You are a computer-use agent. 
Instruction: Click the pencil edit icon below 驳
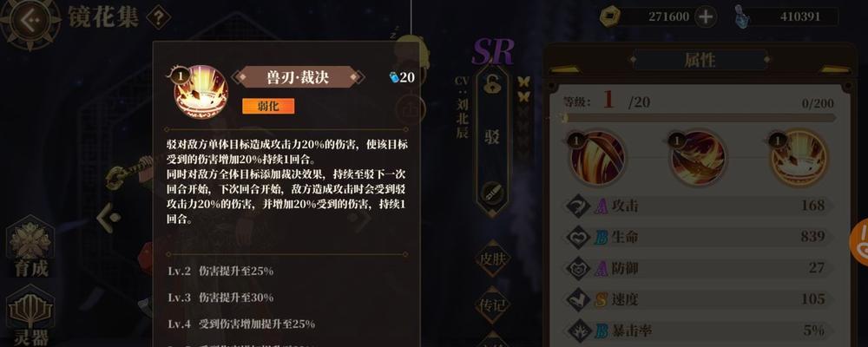pos(491,192)
